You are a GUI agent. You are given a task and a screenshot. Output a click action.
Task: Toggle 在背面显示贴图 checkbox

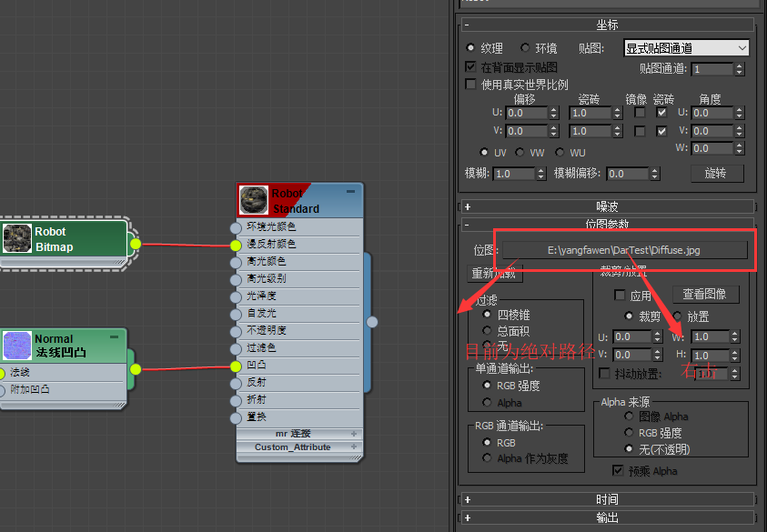(x=470, y=66)
